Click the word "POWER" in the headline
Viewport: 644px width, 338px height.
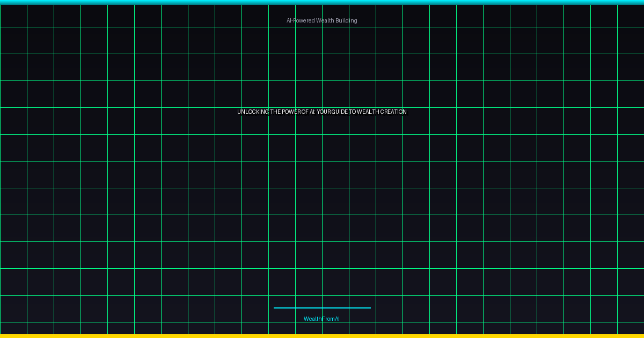click(x=291, y=112)
